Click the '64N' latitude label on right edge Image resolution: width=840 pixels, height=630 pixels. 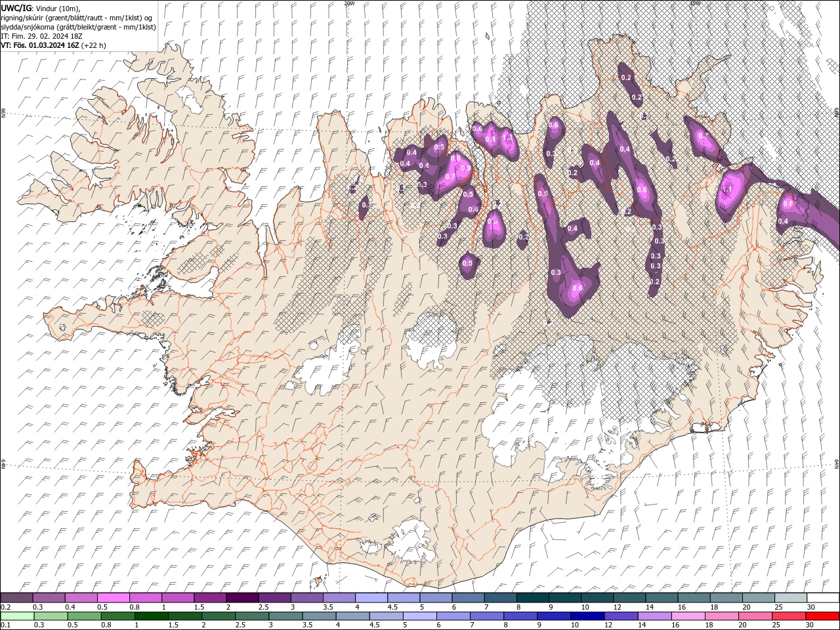coord(837,464)
